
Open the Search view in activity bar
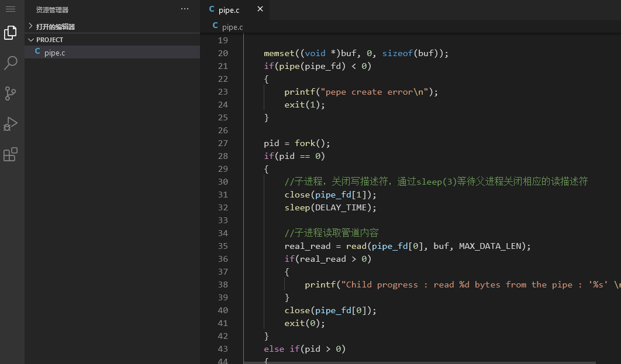11,63
